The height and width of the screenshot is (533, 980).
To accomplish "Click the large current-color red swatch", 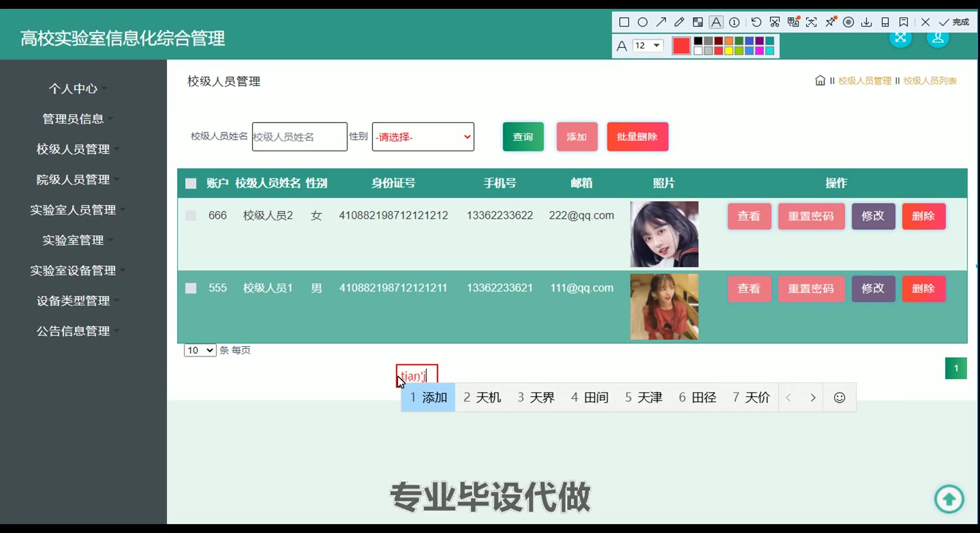I will pos(682,46).
